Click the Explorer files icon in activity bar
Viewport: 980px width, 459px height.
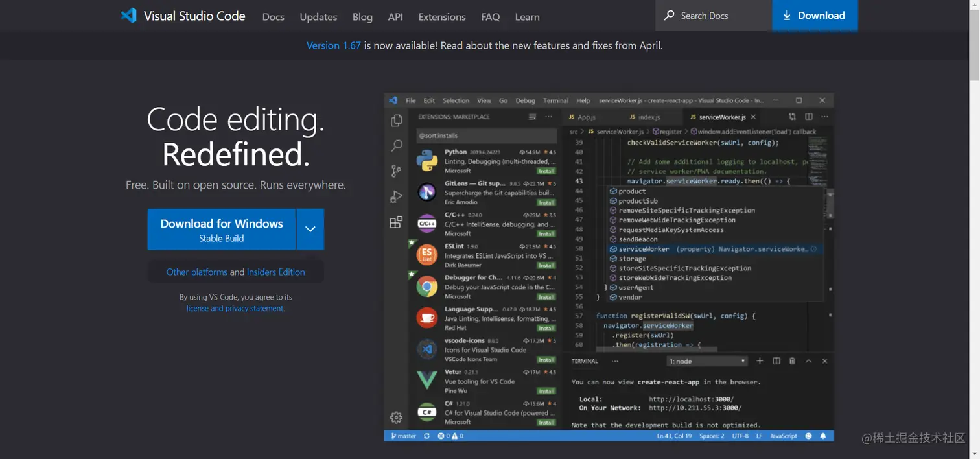397,121
